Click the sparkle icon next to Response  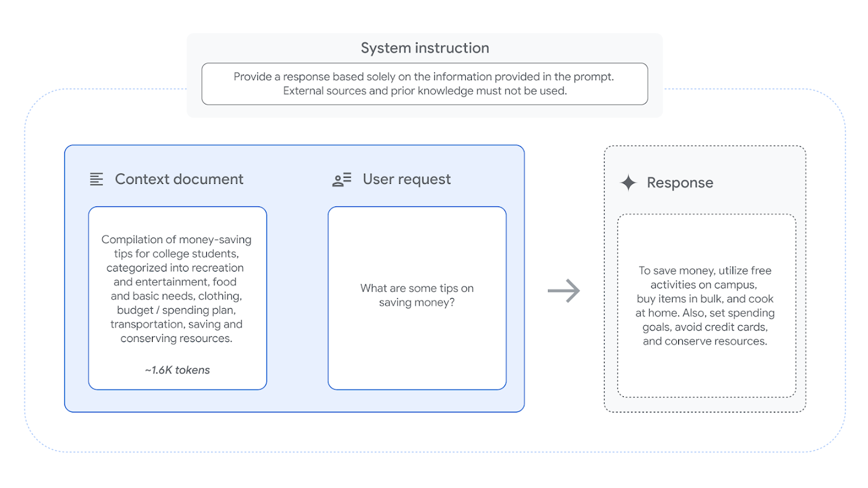pyautogui.click(x=628, y=183)
